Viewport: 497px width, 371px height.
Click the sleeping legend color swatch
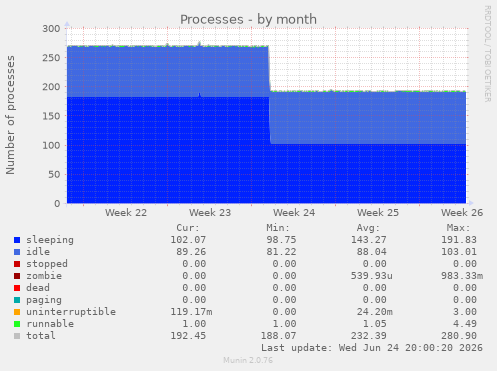17,240
